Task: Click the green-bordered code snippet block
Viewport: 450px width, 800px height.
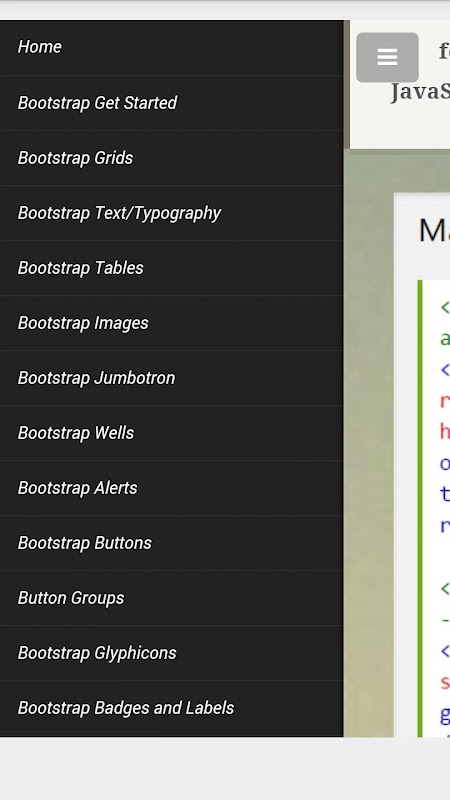Action: tap(434, 508)
